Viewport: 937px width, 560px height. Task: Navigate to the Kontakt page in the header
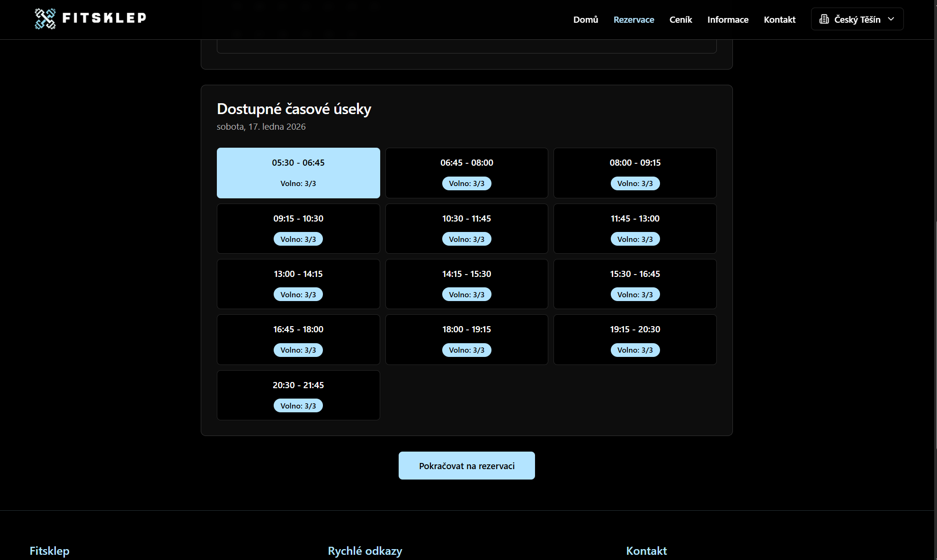(779, 19)
